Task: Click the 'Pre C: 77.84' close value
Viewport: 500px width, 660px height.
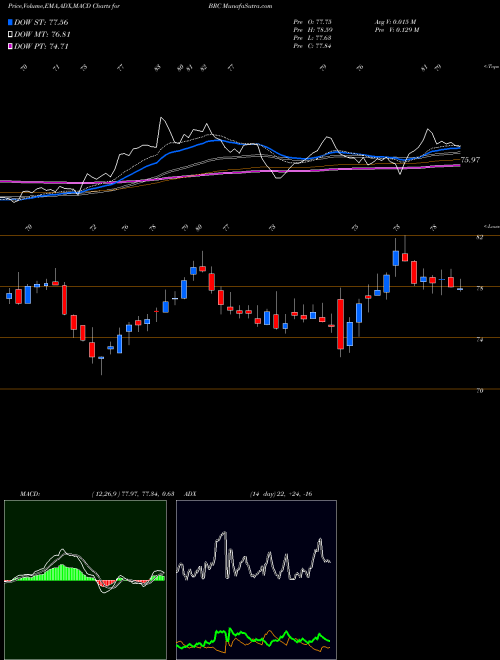Action: 312,46
